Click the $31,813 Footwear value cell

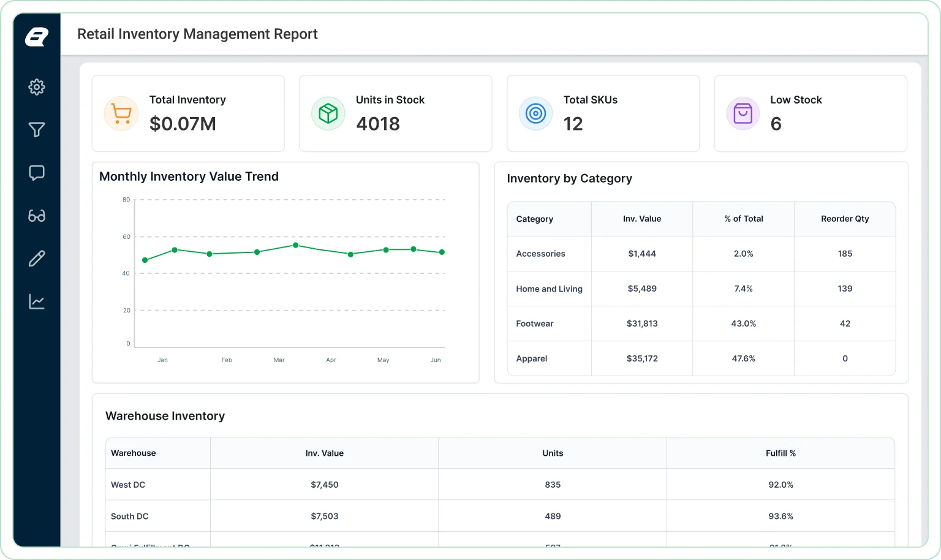point(642,324)
